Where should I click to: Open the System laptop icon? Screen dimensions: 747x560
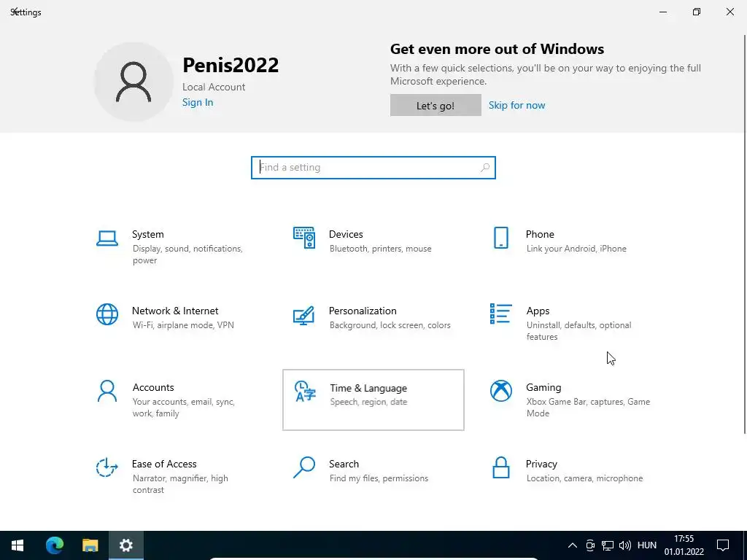tap(107, 238)
